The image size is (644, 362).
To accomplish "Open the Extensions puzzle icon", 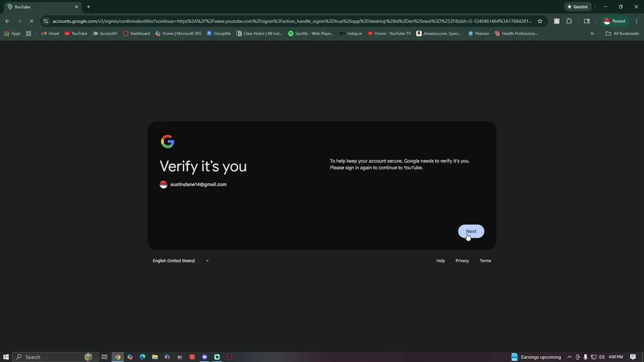I will pyautogui.click(x=569, y=21).
